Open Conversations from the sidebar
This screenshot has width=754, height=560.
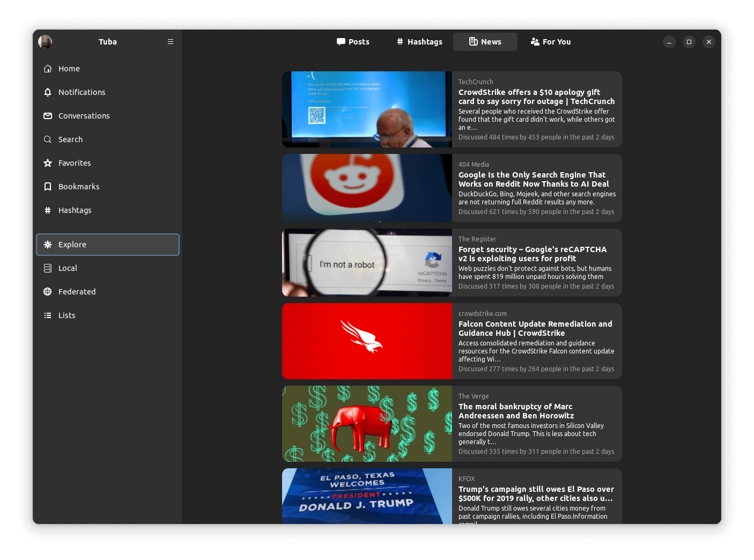84,116
